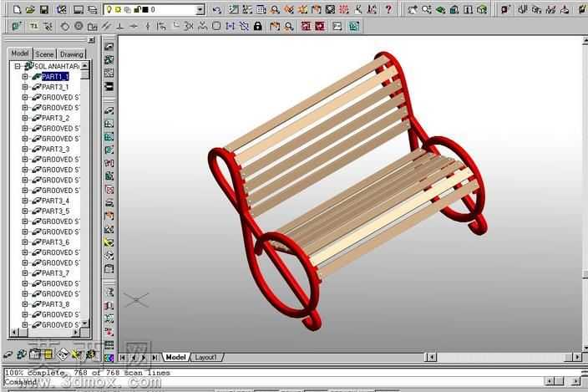Click the green 3D orbit icon in the top toolbar

441,9
